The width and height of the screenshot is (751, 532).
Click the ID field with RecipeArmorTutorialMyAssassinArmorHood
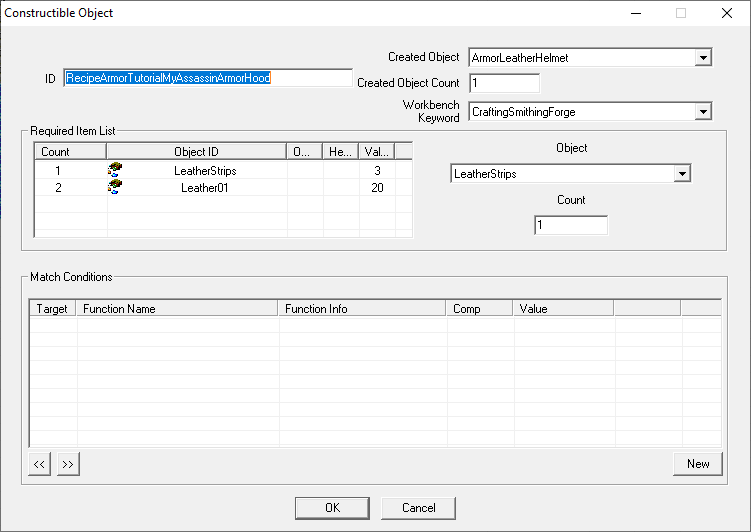click(x=208, y=78)
